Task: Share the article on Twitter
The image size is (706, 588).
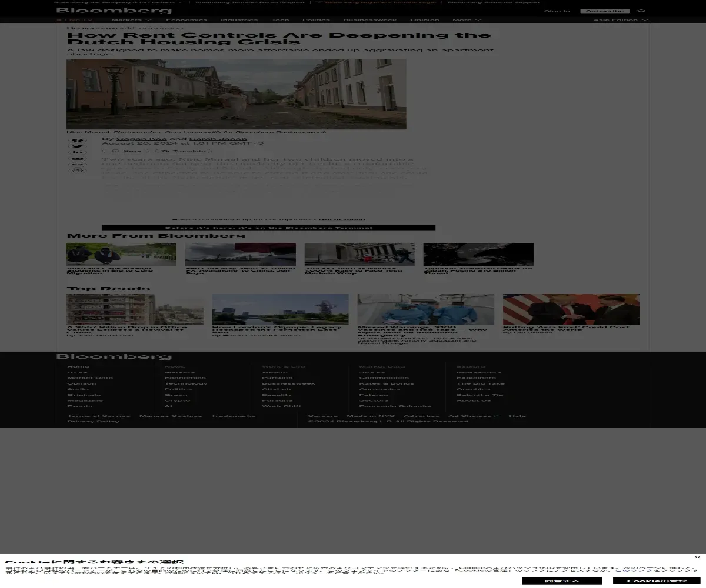Action: pyautogui.click(x=78, y=146)
